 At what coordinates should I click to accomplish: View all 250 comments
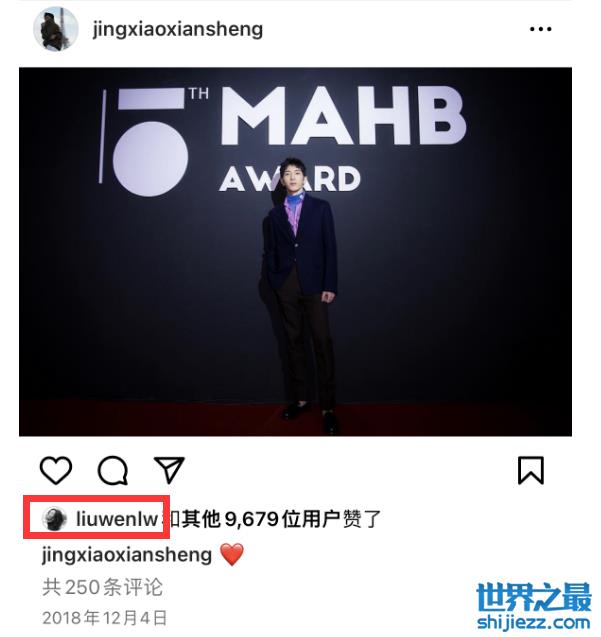click(x=102, y=587)
